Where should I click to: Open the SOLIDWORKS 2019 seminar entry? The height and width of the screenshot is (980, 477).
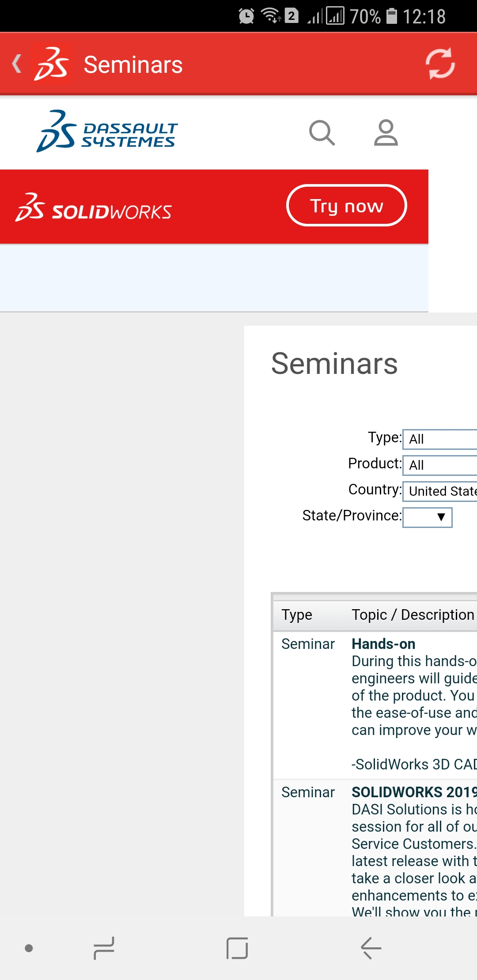[x=411, y=792]
